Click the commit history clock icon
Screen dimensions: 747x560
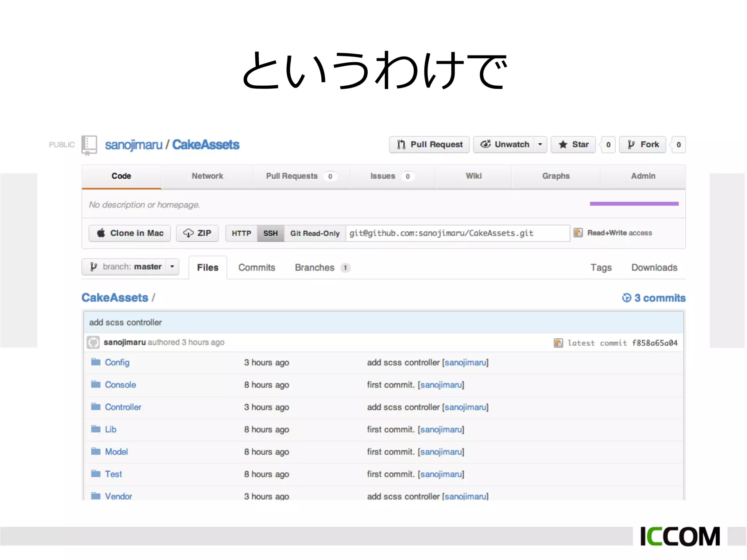[627, 298]
